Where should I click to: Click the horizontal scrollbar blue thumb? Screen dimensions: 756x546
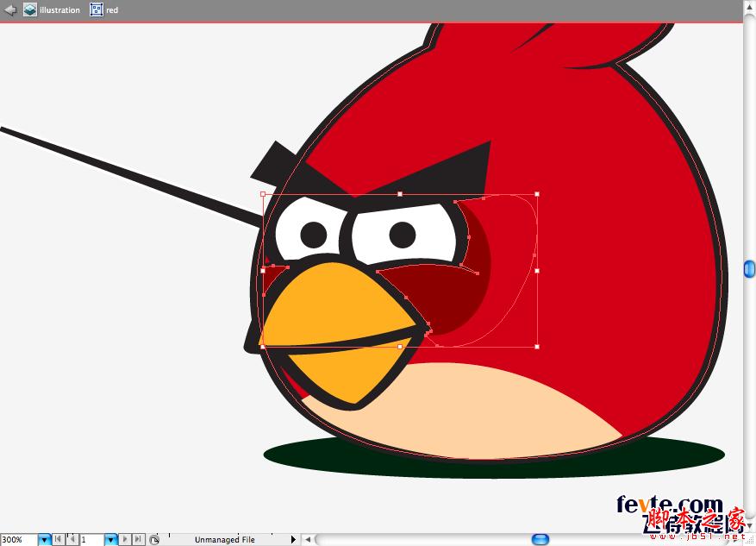[540, 539]
